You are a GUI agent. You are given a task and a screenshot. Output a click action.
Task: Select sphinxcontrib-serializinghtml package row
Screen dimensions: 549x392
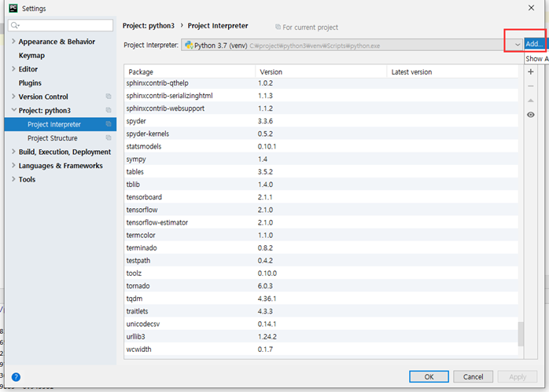321,96
